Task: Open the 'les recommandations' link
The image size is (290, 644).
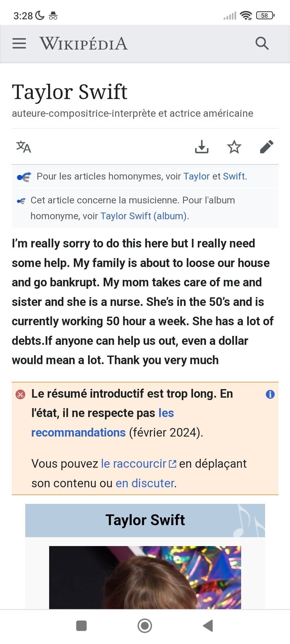Action: (103, 423)
